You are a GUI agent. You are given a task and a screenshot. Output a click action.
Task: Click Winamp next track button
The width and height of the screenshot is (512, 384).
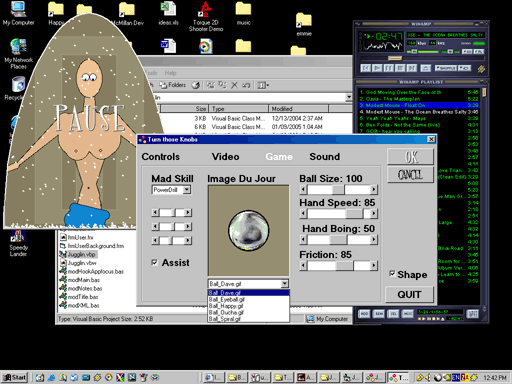412,68
